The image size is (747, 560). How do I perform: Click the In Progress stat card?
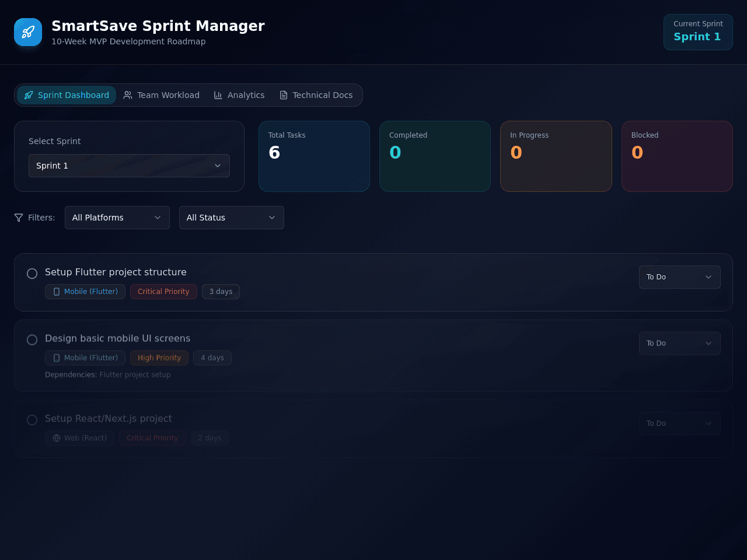coord(556,156)
